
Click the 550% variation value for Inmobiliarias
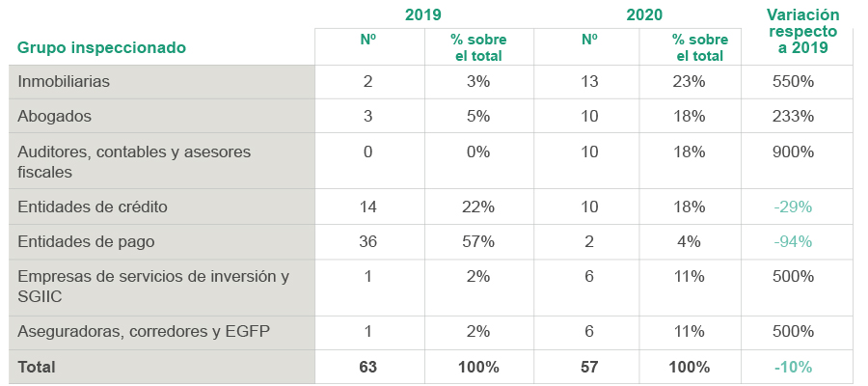(x=794, y=82)
